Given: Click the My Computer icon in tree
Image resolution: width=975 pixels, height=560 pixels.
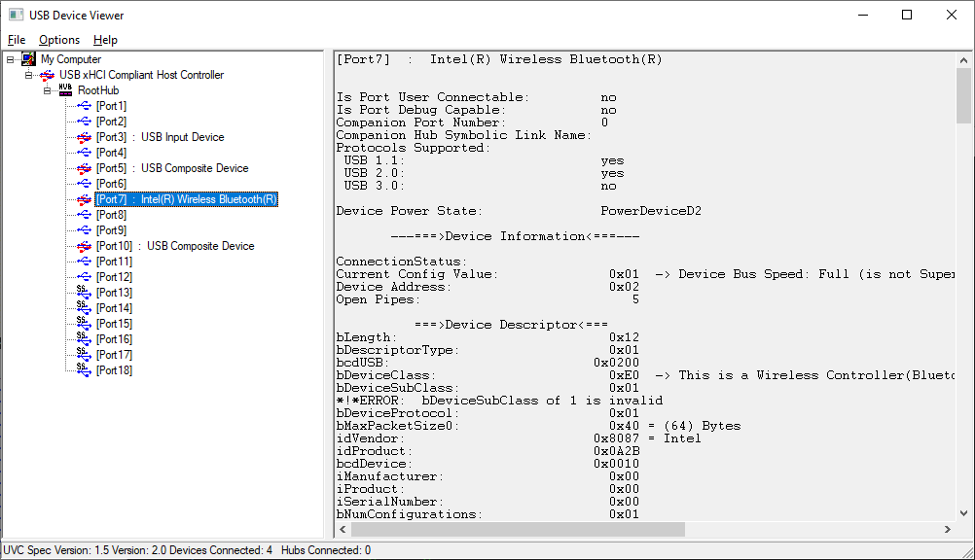Looking at the screenshot, I should (x=29, y=59).
